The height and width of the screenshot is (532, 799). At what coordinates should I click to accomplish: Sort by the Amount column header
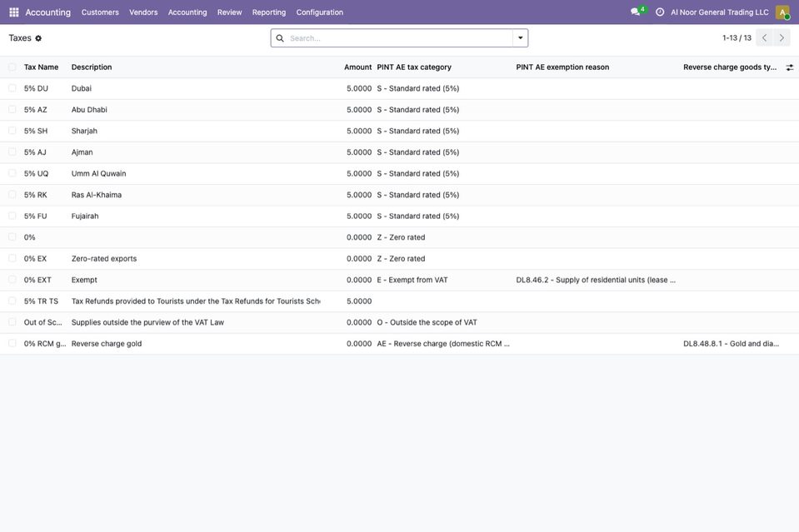(x=357, y=67)
